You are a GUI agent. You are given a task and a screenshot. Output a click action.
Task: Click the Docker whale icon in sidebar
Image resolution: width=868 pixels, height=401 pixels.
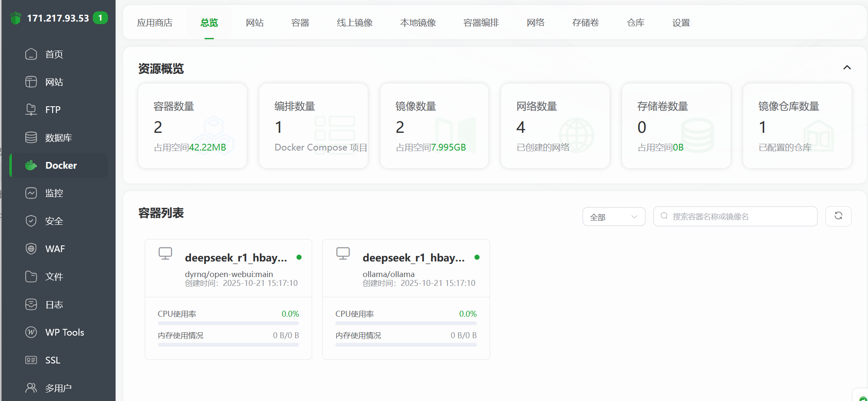pyautogui.click(x=31, y=165)
